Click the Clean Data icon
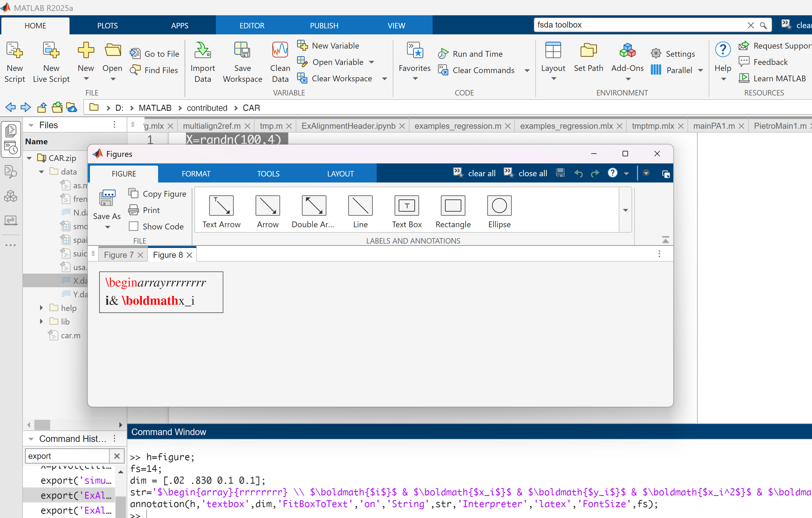 [x=280, y=50]
